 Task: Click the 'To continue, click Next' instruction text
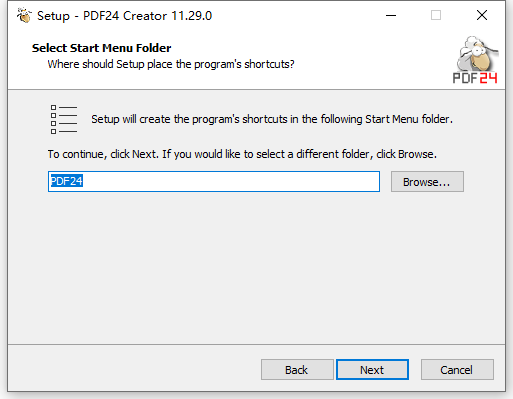[x=242, y=154]
